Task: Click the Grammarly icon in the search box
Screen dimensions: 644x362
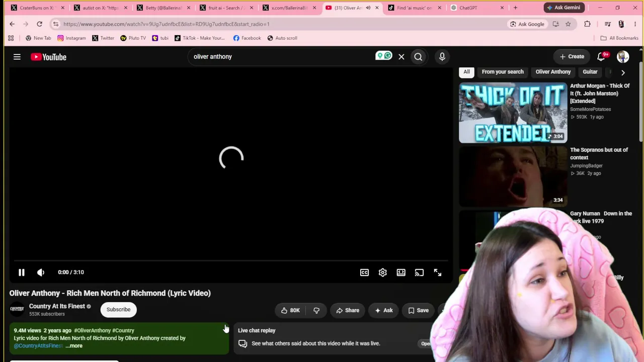Action: 383,56
